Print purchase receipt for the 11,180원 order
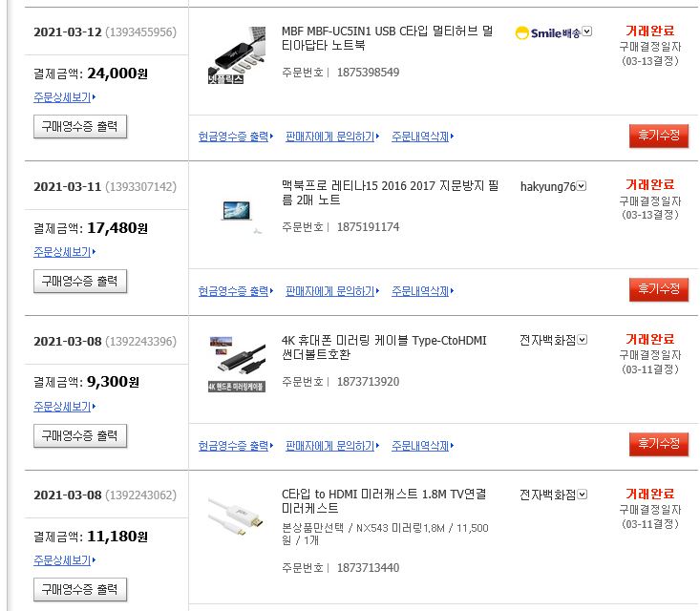 pyautogui.click(x=80, y=588)
